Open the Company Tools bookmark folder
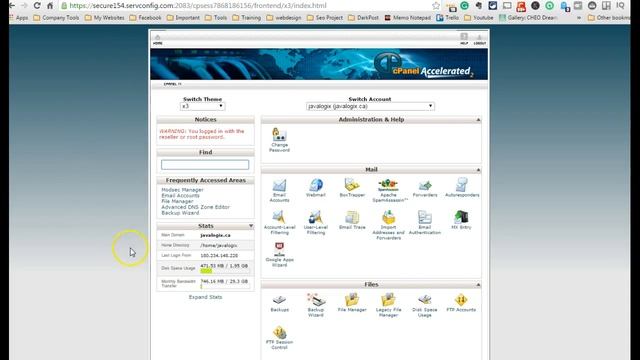 pos(57,18)
